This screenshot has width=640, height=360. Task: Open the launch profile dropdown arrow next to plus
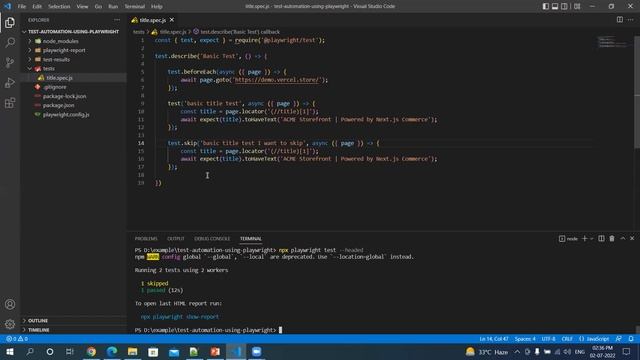click(x=591, y=238)
